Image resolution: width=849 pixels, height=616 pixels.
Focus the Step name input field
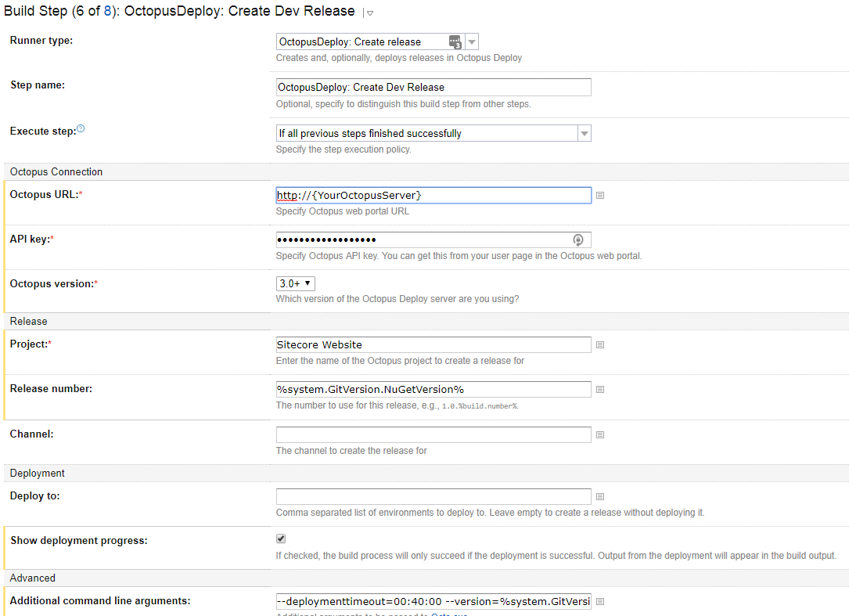pos(433,87)
